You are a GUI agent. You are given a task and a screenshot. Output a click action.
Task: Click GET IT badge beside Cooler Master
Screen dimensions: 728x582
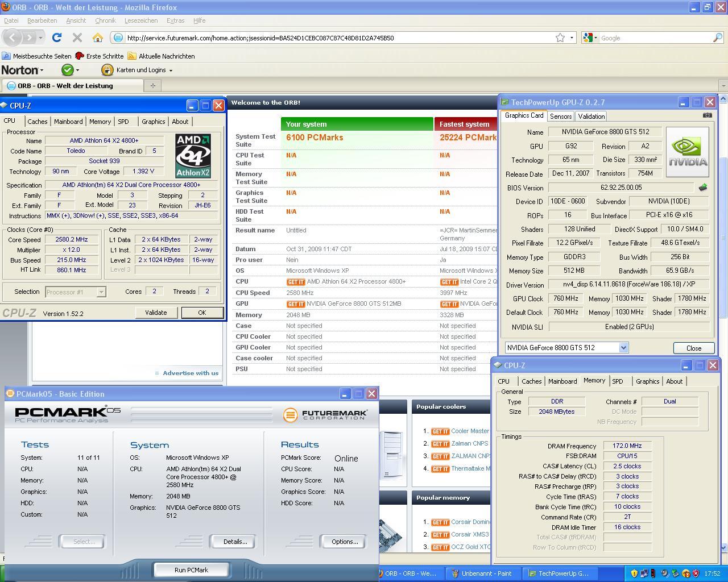[440, 431]
